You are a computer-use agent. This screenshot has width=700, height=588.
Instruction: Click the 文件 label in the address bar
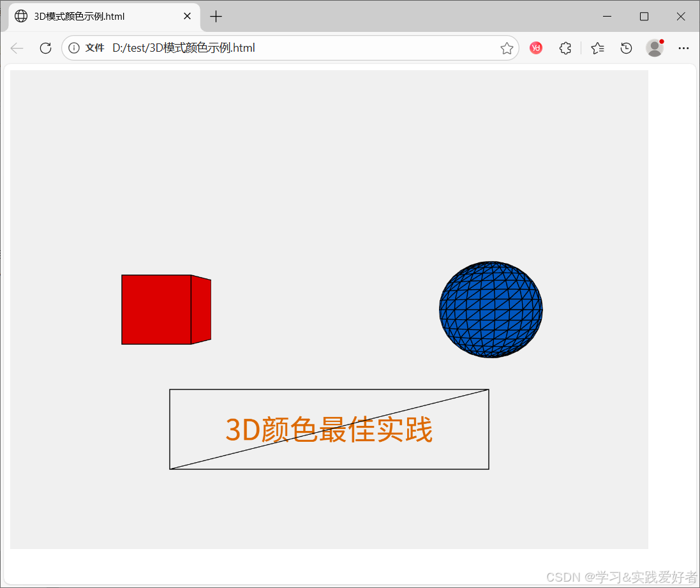pos(94,48)
